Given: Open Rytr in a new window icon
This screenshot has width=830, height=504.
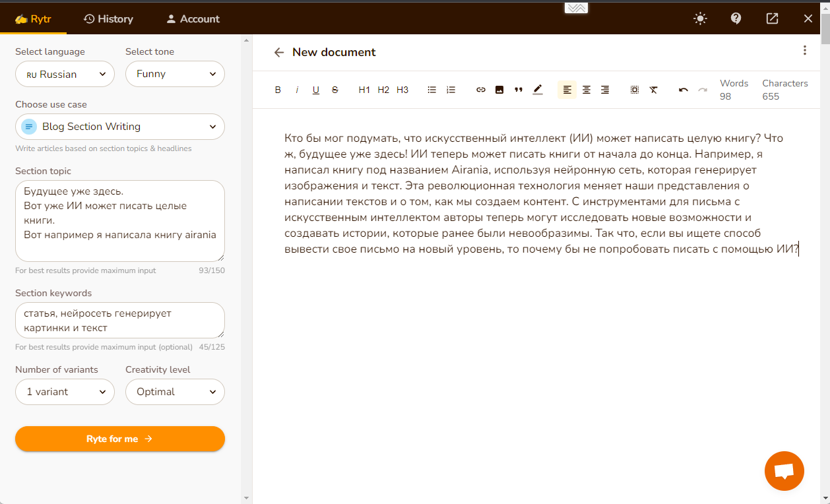Looking at the screenshot, I should 772,18.
